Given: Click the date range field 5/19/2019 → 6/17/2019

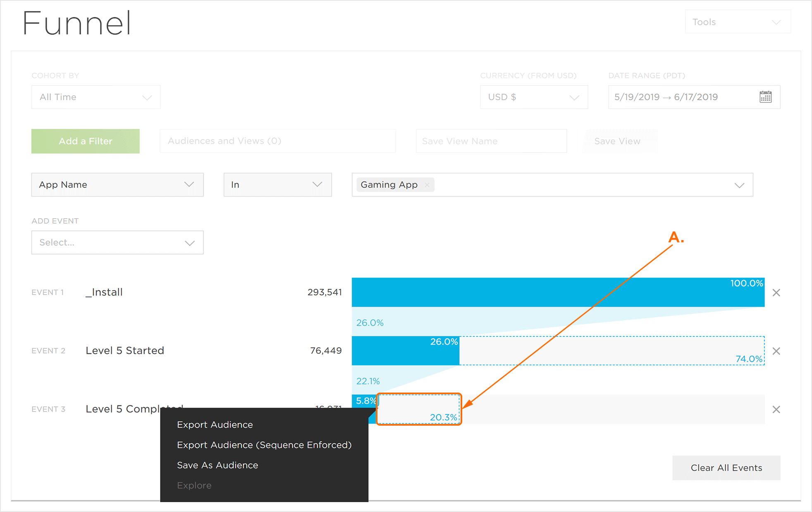Looking at the screenshot, I should pos(694,97).
